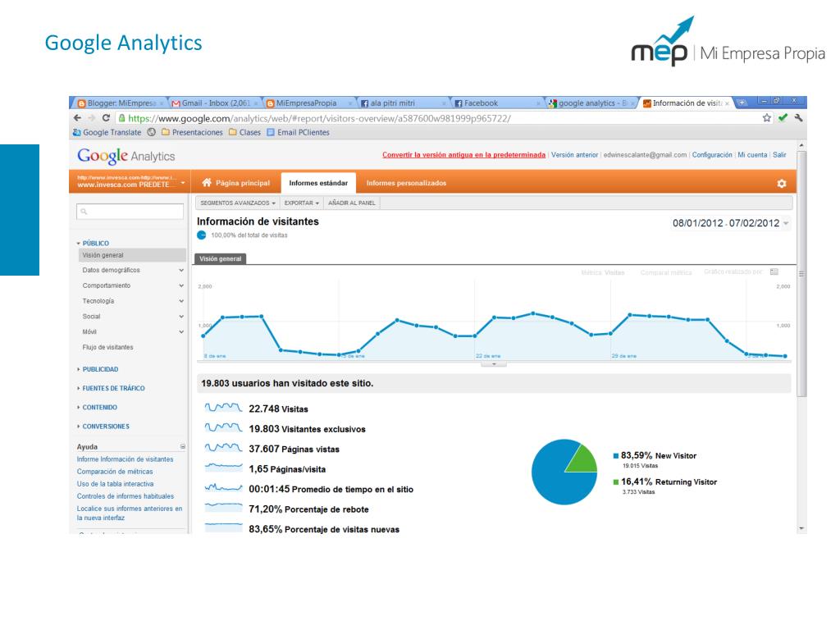
Task: Select Visión general in sidebar
Action: coord(132,256)
